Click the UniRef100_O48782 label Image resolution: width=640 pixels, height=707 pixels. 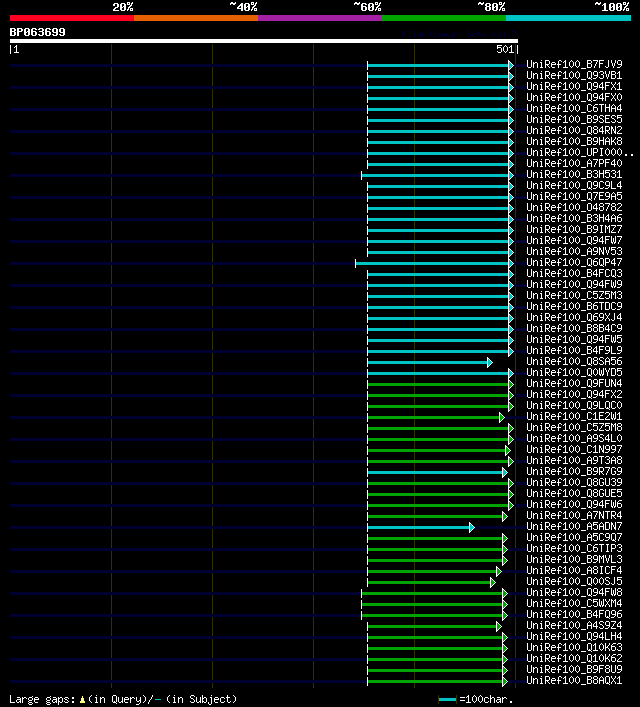click(x=574, y=207)
